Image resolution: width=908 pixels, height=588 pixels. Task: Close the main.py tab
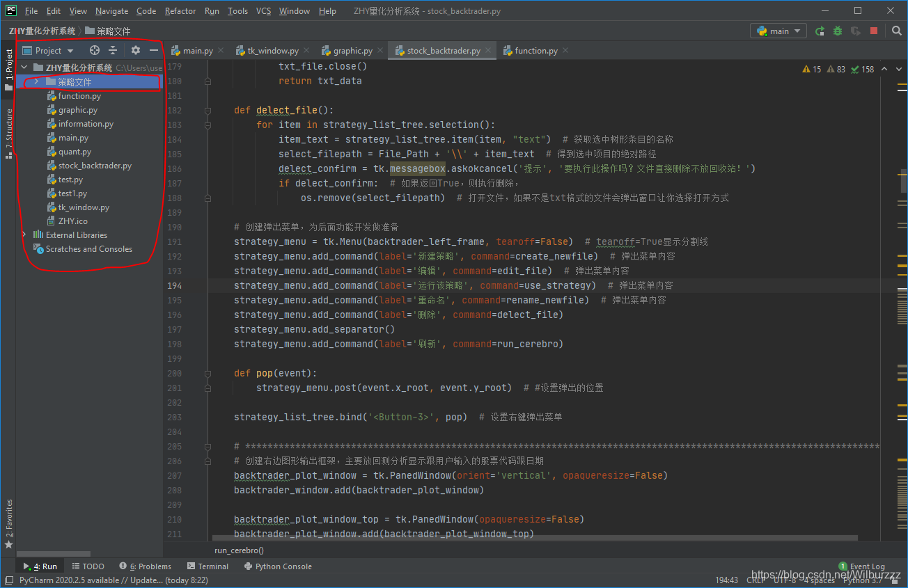click(x=220, y=51)
